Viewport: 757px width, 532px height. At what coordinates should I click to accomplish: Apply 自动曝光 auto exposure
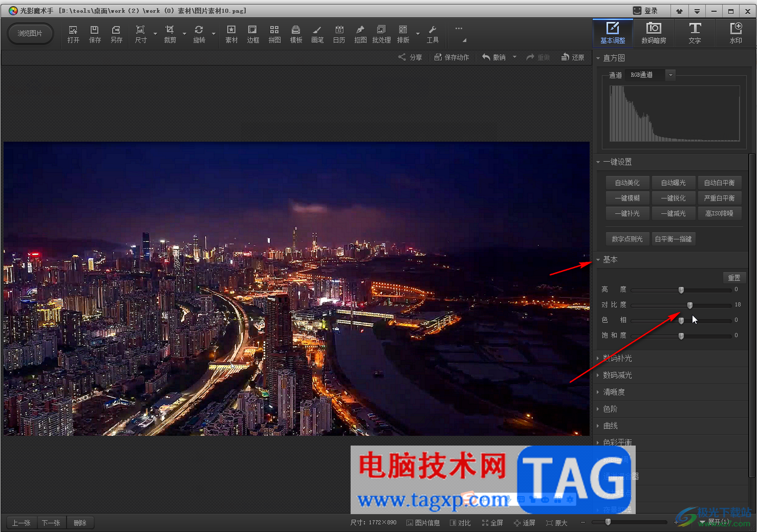(x=674, y=183)
